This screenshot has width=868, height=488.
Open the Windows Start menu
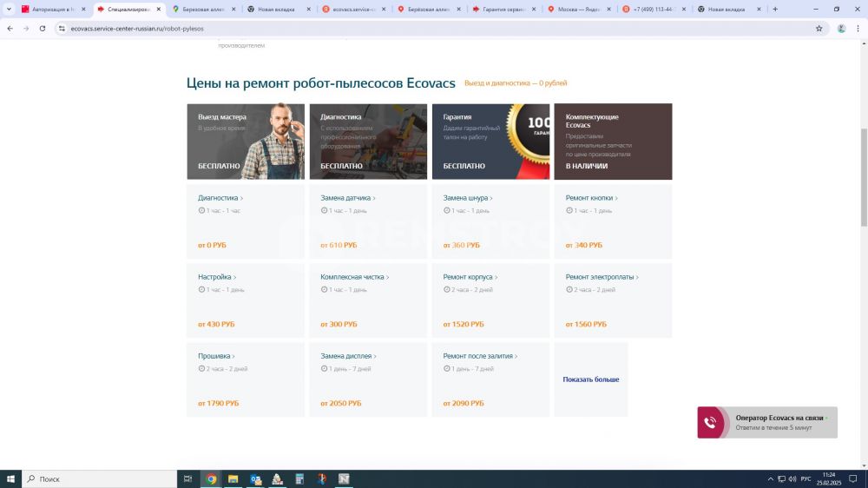pyautogui.click(x=10, y=478)
